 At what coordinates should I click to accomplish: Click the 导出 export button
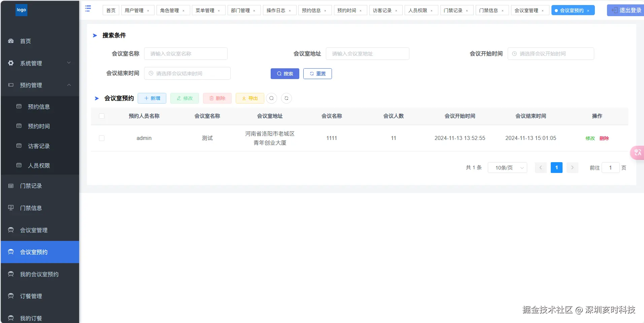250,98
